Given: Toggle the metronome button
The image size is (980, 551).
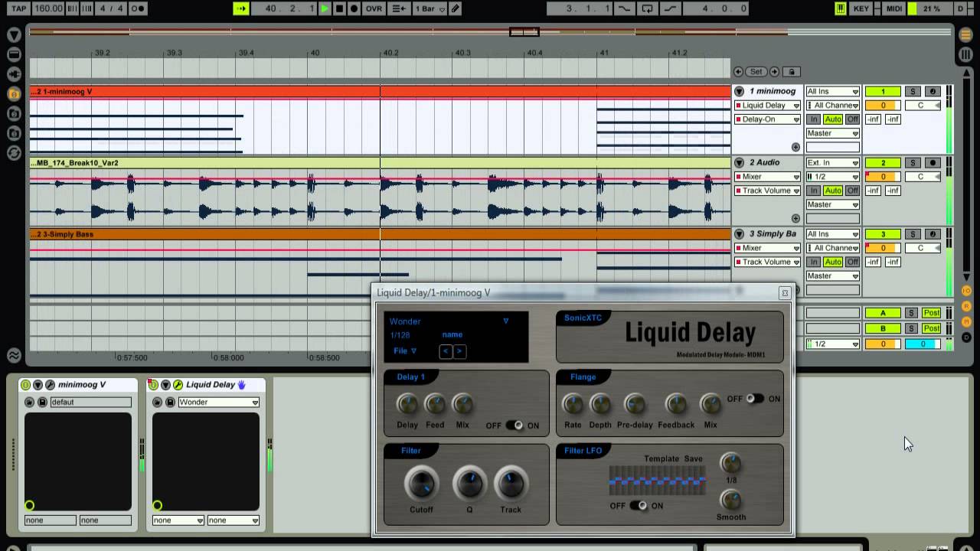Looking at the screenshot, I should [x=139, y=8].
